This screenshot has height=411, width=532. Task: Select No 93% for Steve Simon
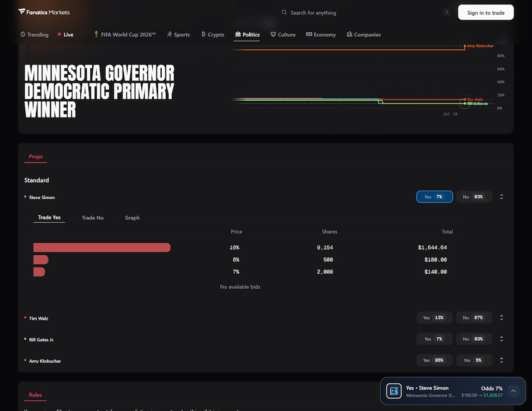[474, 197]
